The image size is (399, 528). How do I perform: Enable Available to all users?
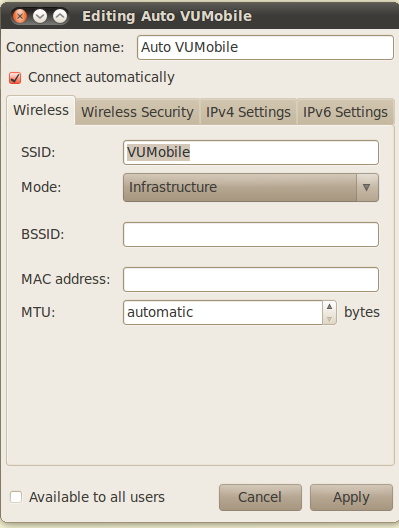(x=16, y=497)
